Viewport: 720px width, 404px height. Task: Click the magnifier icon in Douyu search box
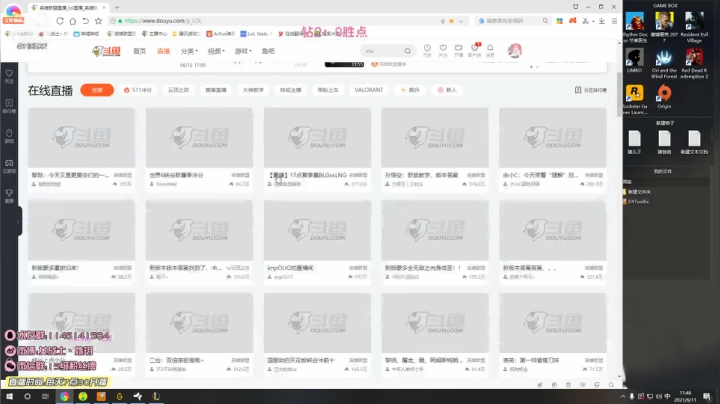click(407, 51)
